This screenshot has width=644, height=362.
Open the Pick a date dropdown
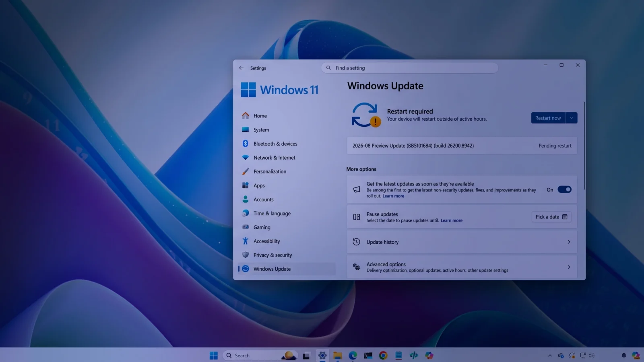[551, 217]
